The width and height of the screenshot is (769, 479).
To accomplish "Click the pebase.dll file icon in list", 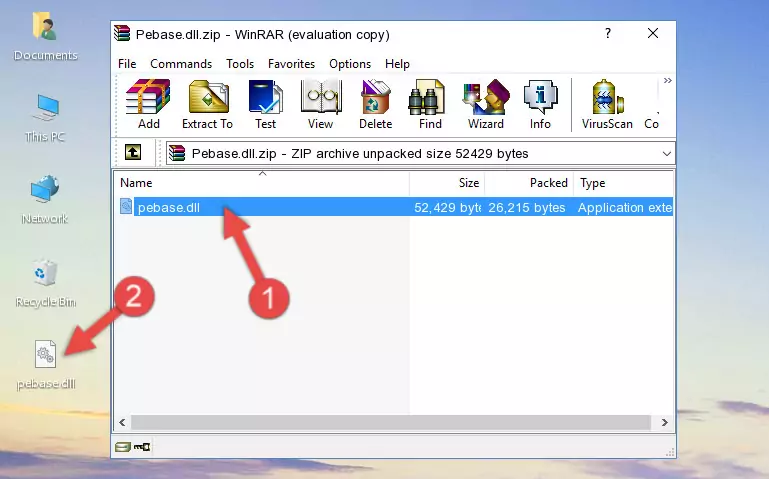I will [x=126, y=206].
